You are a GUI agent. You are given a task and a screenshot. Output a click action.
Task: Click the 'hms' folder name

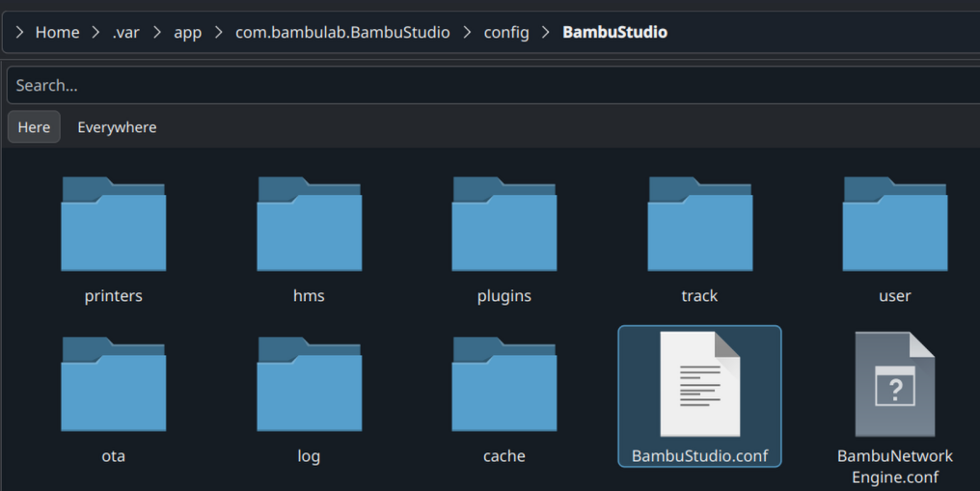(x=309, y=295)
